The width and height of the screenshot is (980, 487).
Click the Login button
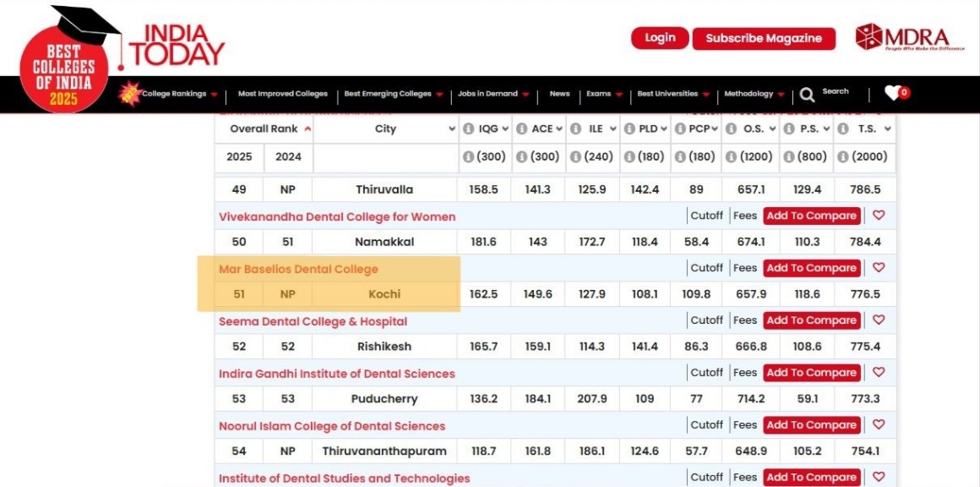click(659, 38)
